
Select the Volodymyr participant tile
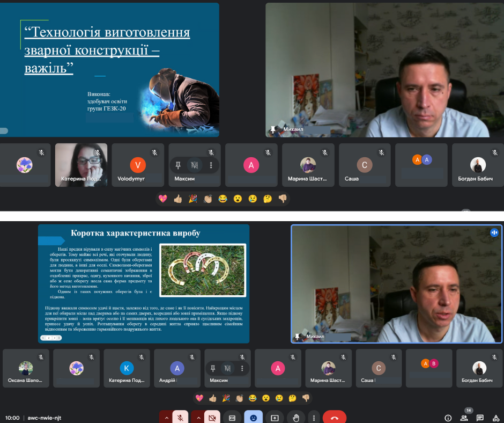[138, 165]
